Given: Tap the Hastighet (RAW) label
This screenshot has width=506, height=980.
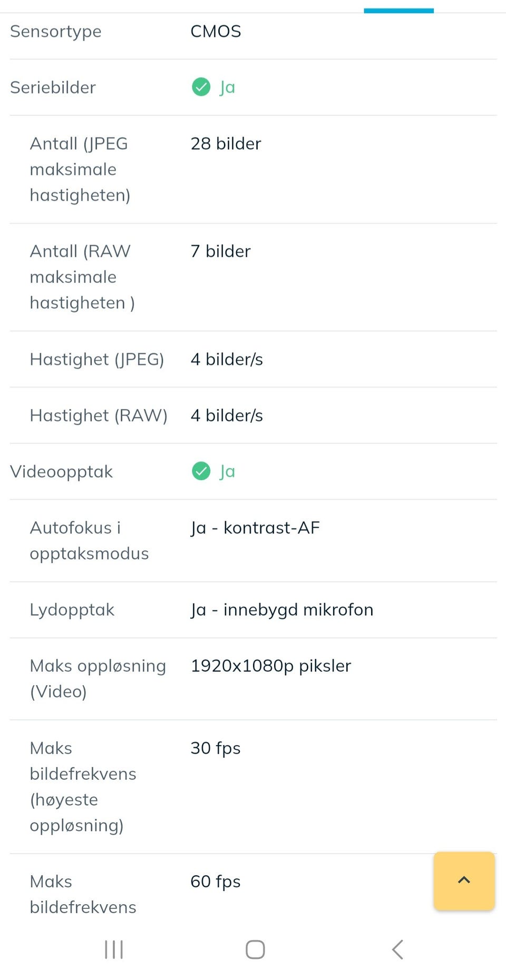Looking at the screenshot, I should 99,415.
